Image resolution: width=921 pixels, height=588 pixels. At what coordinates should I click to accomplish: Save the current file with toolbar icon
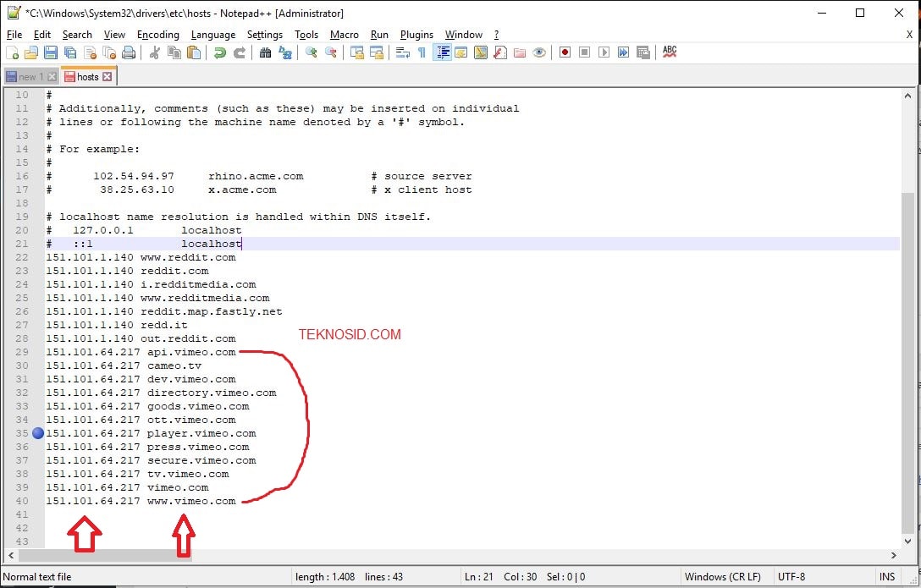pos(51,52)
